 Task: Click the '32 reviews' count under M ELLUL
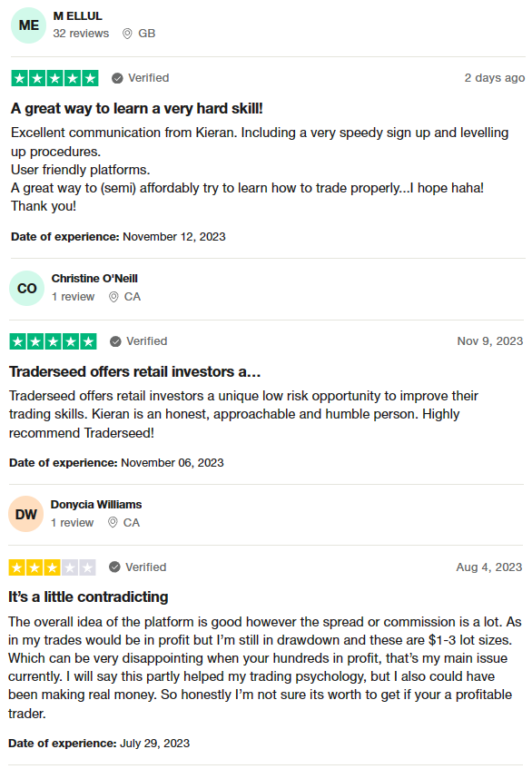[x=81, y=34]
